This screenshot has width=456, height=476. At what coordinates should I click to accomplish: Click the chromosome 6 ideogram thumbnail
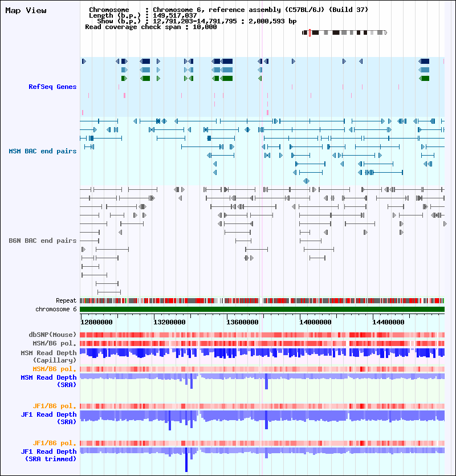pos(345,33)
